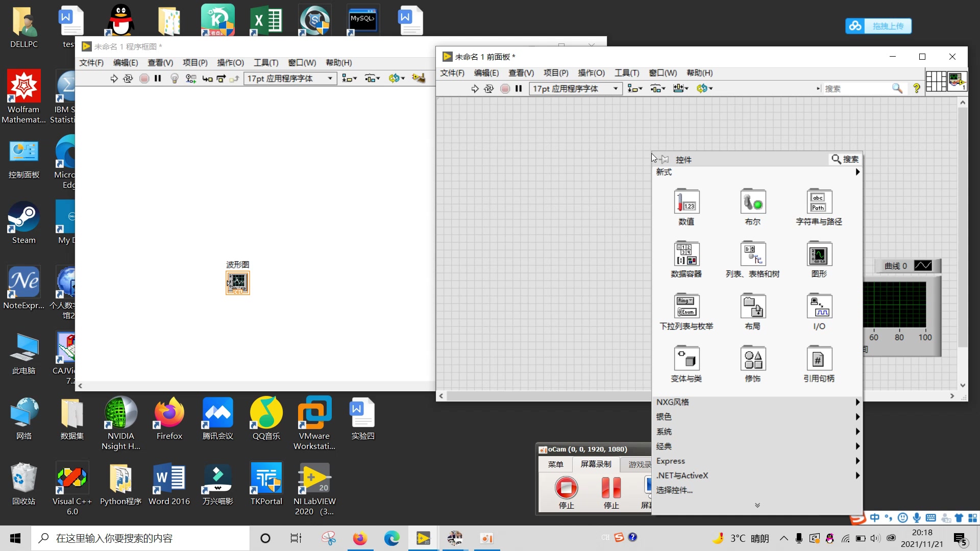This screenshot has width=980, height=551.
Task: Click the 波形图 terminal on block diagram
Action: tap(238, 283)
